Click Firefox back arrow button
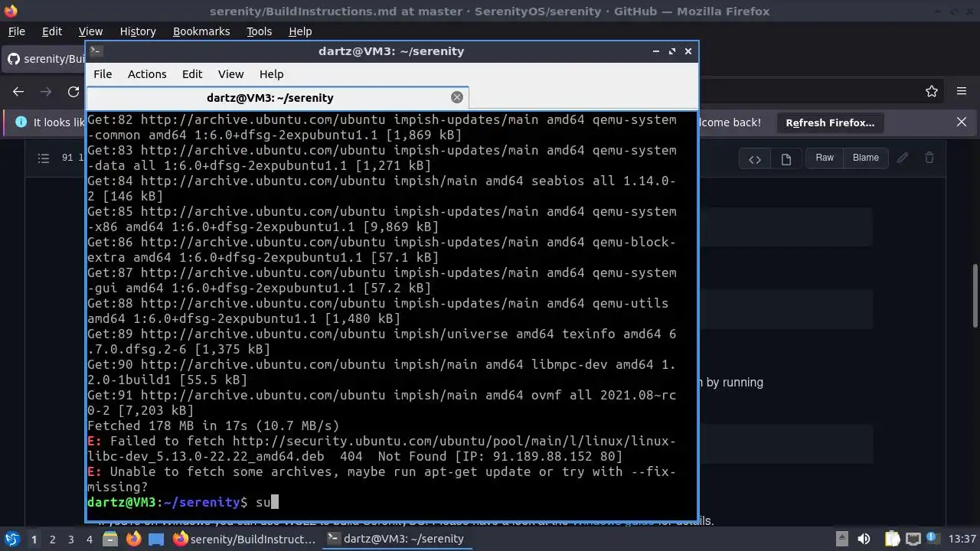The image size is (980, 551). click(18, 91)
